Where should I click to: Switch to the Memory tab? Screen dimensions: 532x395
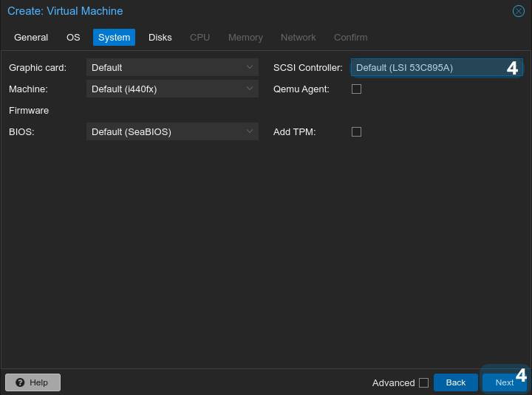(x=245, y=38)
